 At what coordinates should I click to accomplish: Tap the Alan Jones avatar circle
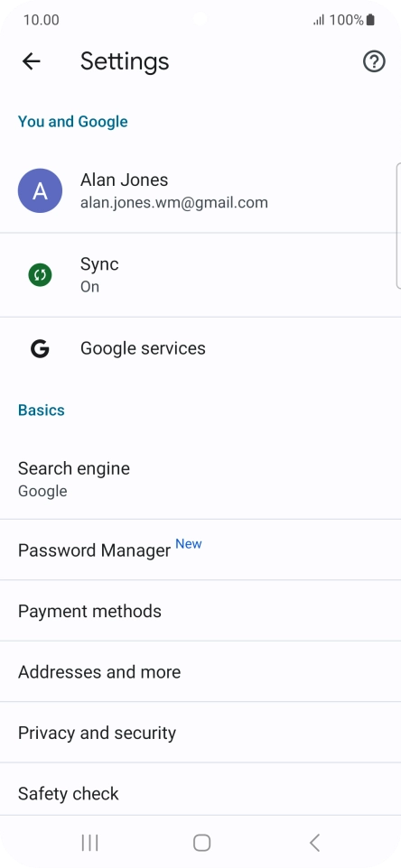point(40,191)
